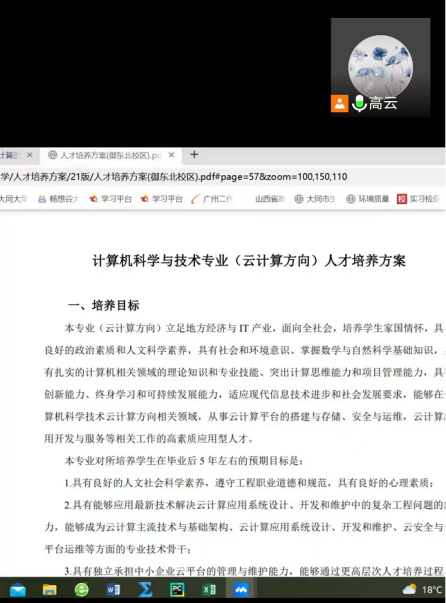
Task: Launch the green 360 browser taskbar icon
Action: coord(82,590)
